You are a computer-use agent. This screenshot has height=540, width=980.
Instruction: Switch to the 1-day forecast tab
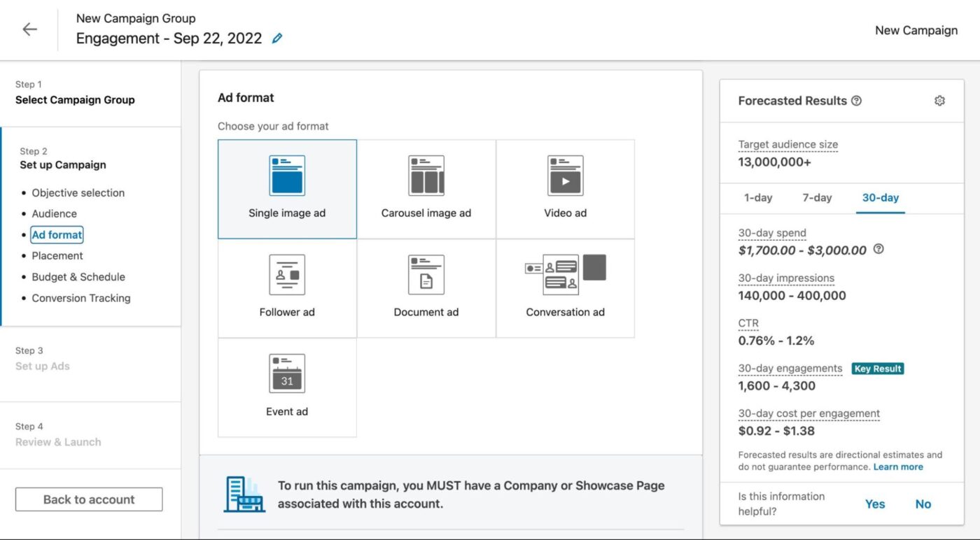[x=758, y=198]
